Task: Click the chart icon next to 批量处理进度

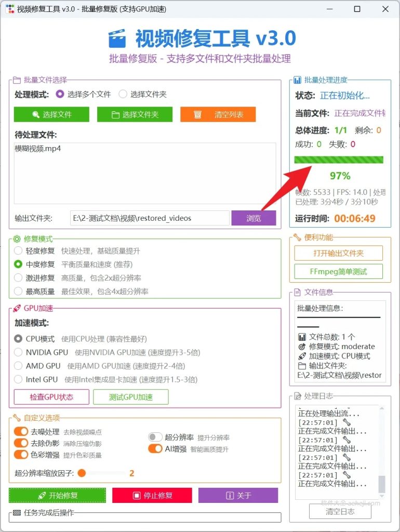Action: tap(297, 80)
